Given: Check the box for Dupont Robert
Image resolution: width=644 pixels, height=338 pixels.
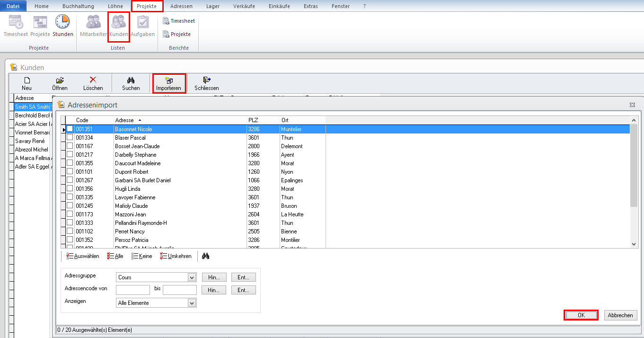Looking at the screenshot, I should coord(70,171).
